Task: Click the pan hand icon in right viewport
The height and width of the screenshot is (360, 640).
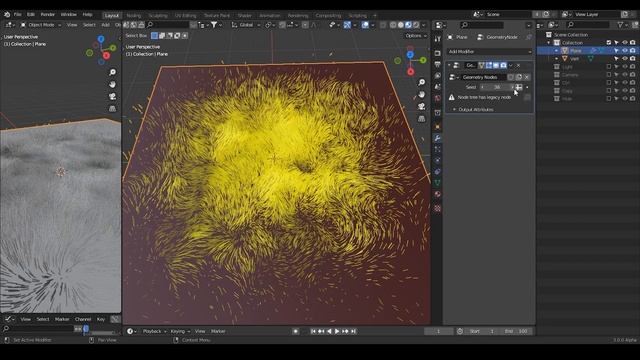Action: coord(422,94)
